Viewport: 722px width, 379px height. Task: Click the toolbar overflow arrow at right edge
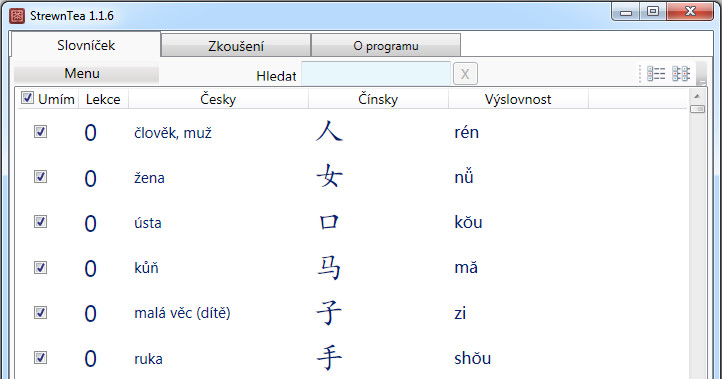[x=702, y=74]
